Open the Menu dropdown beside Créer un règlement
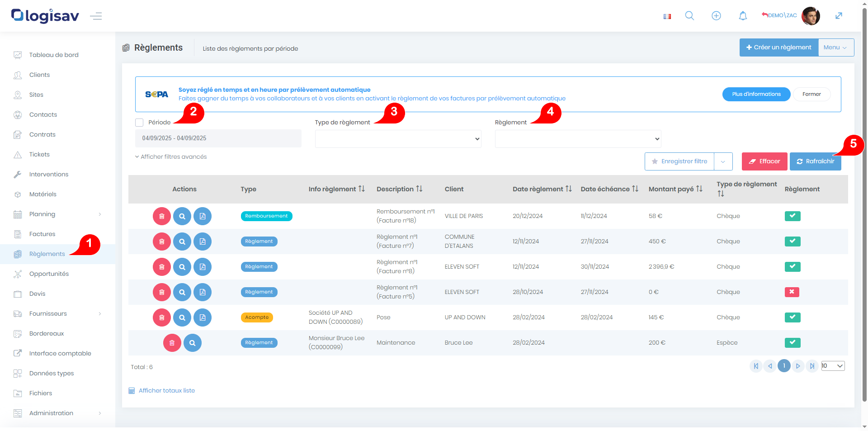 coord(835,47)
